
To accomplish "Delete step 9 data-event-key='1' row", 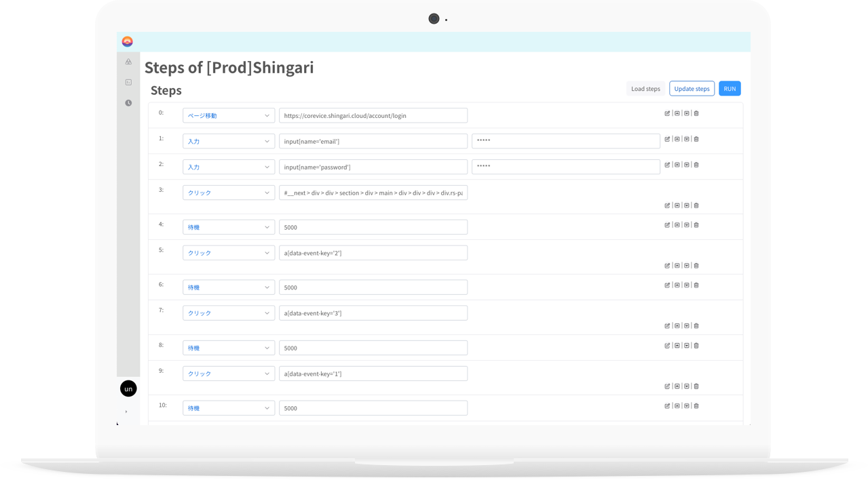I will [696, 386].
